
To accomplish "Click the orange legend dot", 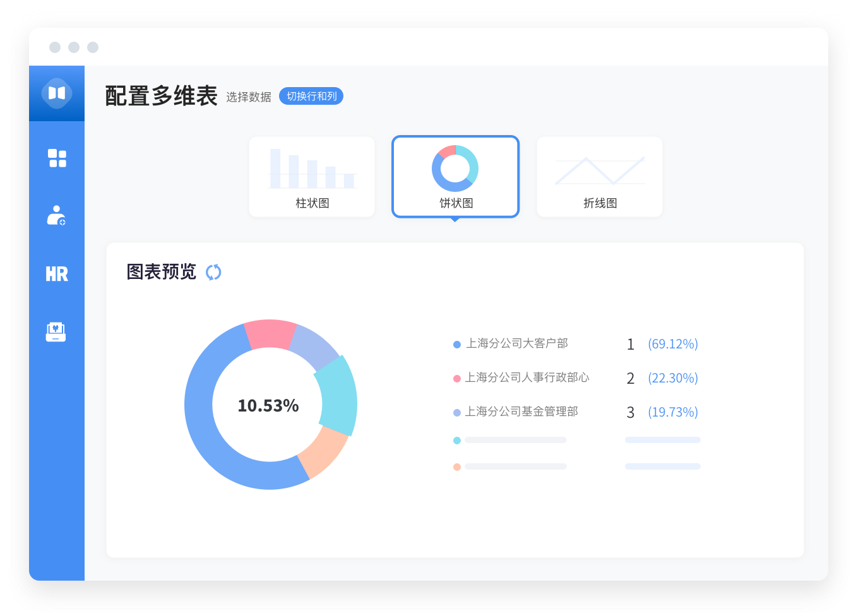I will coord(457,467).
